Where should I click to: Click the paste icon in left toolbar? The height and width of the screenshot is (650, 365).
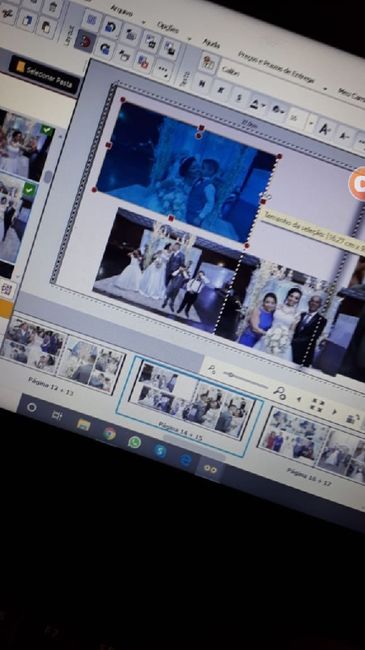[x=47, y=28]
